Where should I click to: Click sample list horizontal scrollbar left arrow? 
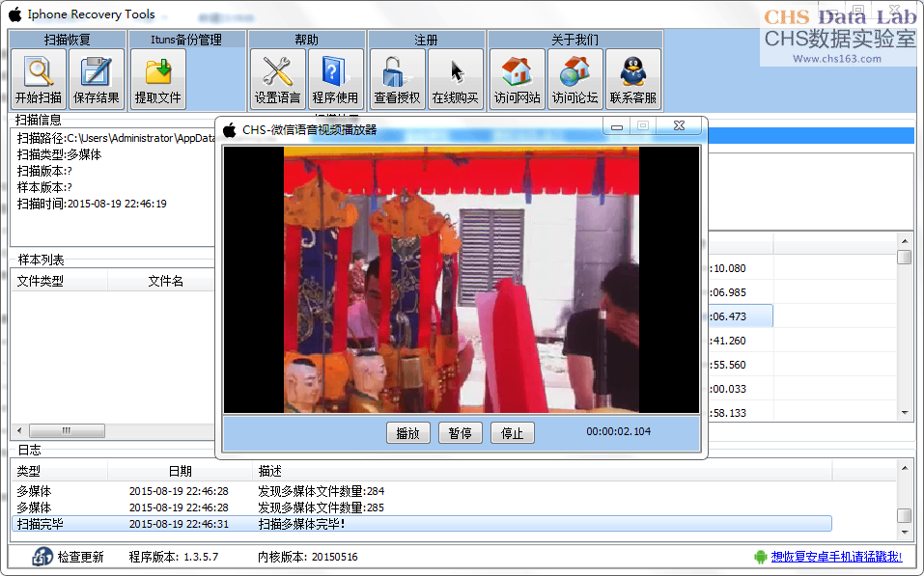[x=20, y=430]
